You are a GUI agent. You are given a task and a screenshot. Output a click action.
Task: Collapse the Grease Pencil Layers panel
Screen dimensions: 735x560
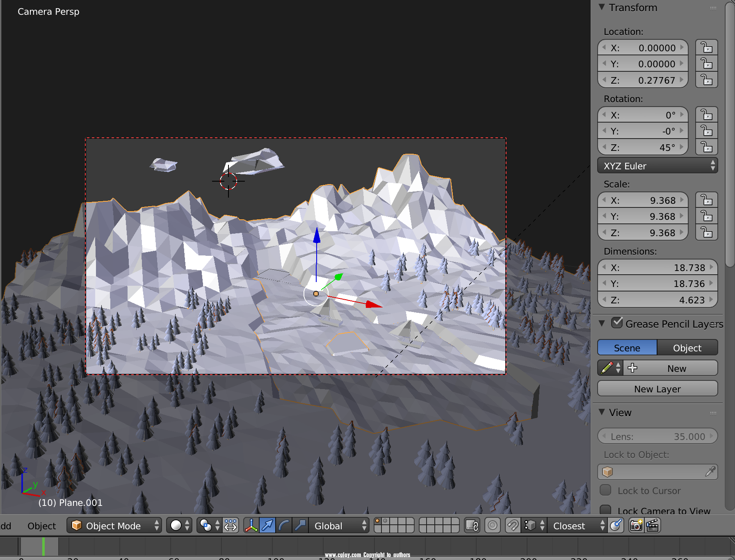[x=602, y=323]
